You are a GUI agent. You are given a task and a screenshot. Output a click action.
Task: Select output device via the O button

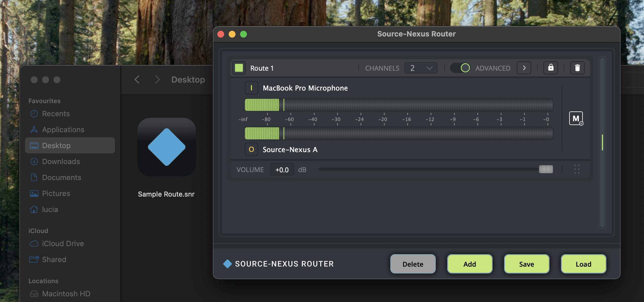(251, 149)
